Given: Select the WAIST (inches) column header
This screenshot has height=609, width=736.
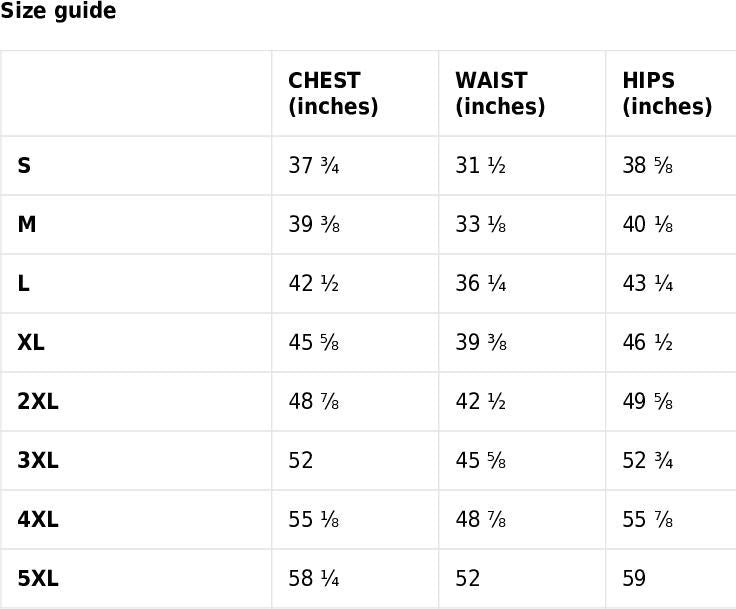Looking at the screenshot, I should tap(500, 93).
